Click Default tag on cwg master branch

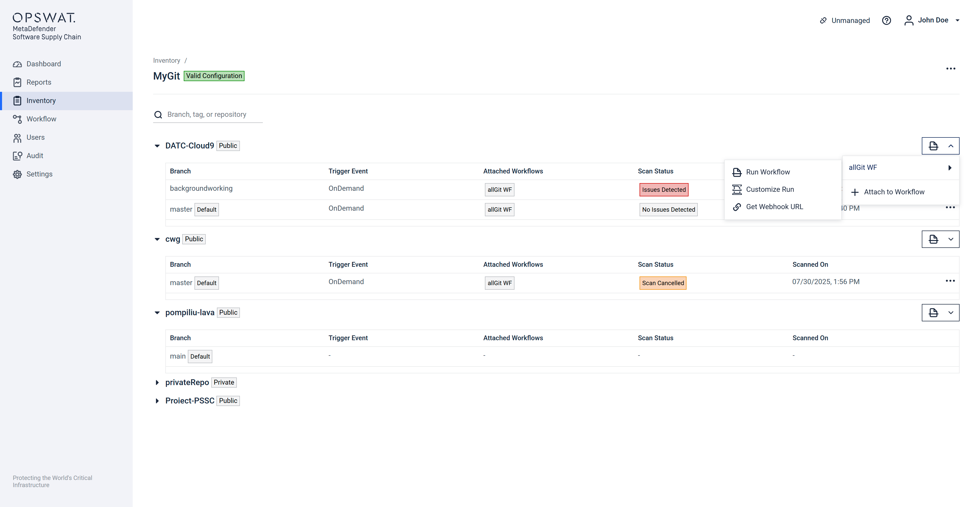(206, 283)
